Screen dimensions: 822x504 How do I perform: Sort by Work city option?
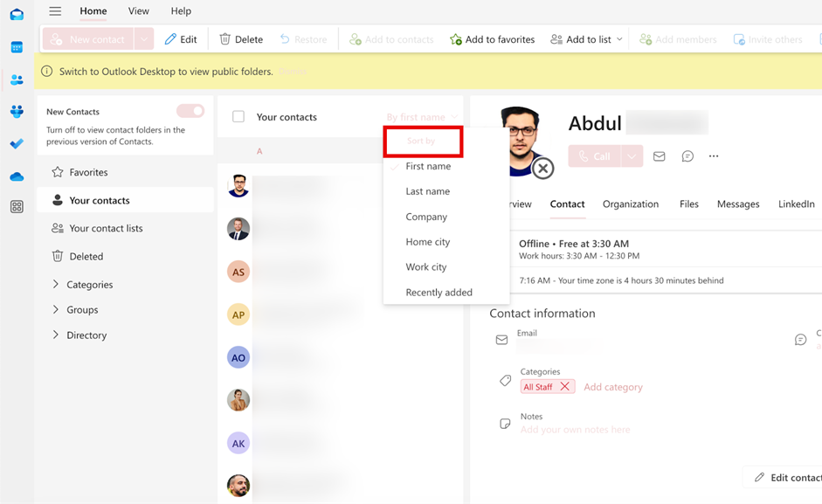(446, 267)
